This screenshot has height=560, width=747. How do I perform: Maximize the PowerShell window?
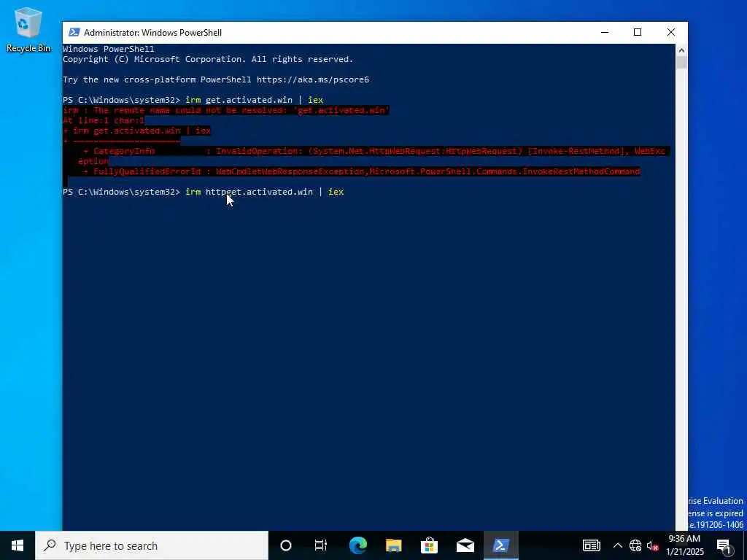coord(638,32)
